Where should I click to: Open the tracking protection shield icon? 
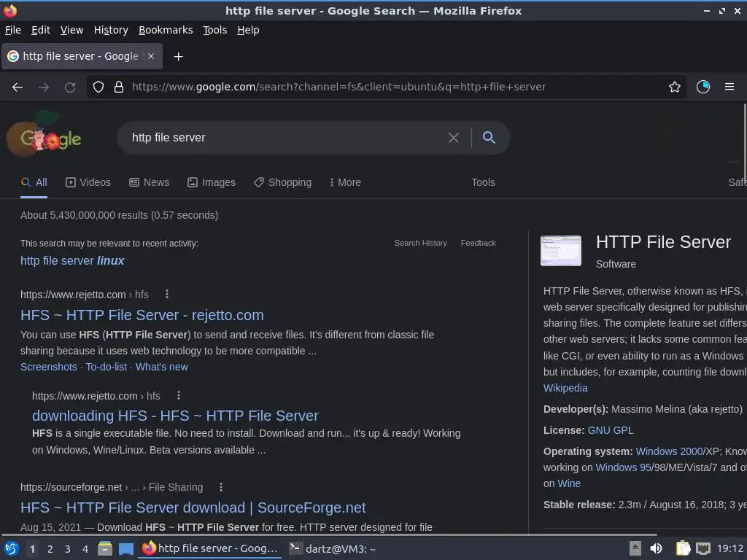coord(98,87)
